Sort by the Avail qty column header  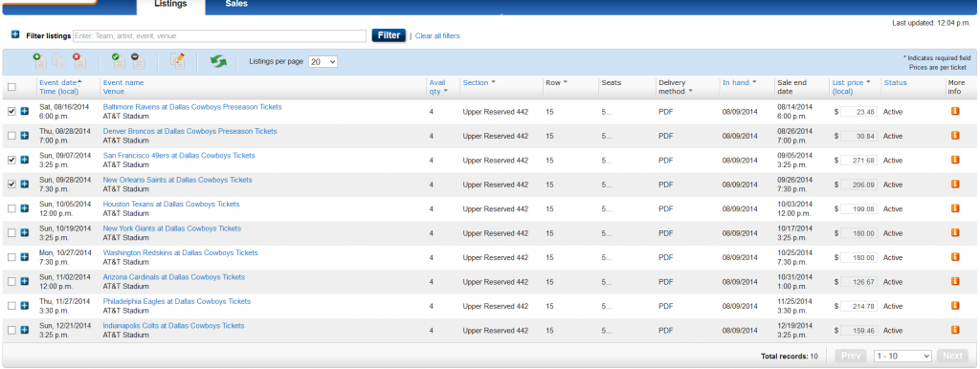[437, 87]
